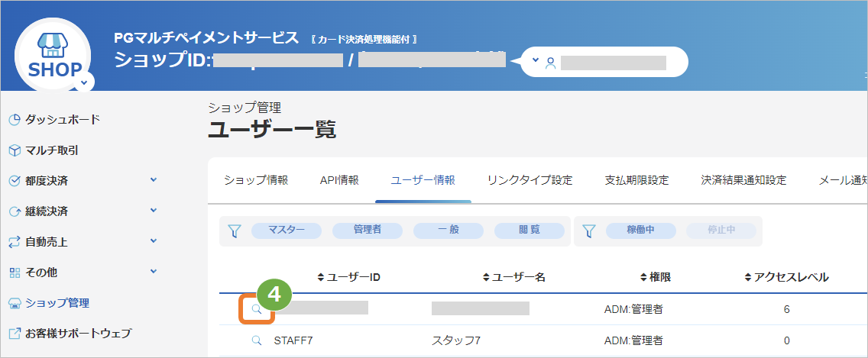Open the 支払期限設定 tab
The image size is (868, 358).
pyautogui.click(x=636, y=180)
